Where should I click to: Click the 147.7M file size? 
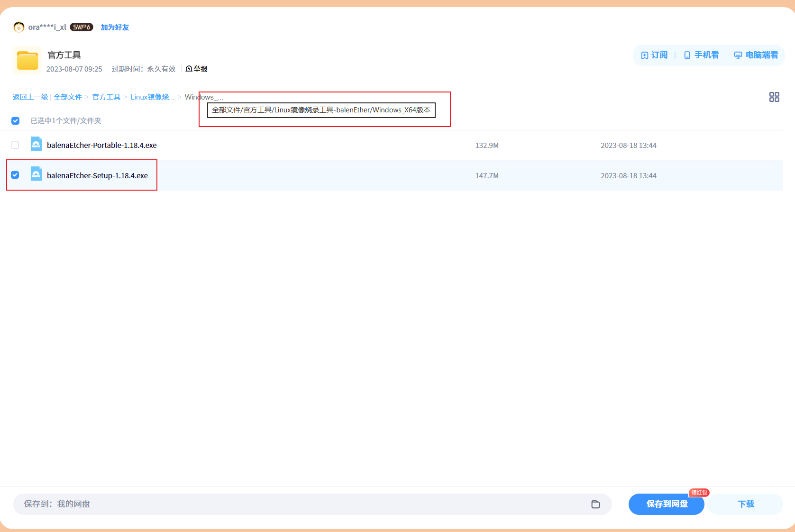pyautogui.click(x=487, y=176)
